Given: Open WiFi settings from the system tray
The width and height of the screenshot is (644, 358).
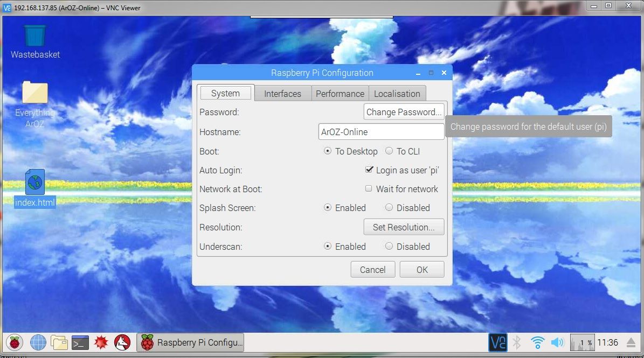Looking at the screenshot, I should pos(537,342).
